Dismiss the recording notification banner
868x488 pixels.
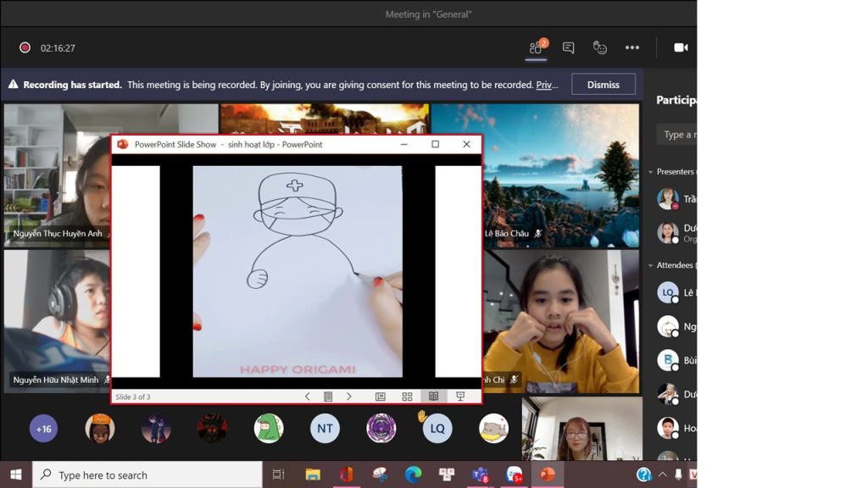pyautogui.click(x=603, y=85)
